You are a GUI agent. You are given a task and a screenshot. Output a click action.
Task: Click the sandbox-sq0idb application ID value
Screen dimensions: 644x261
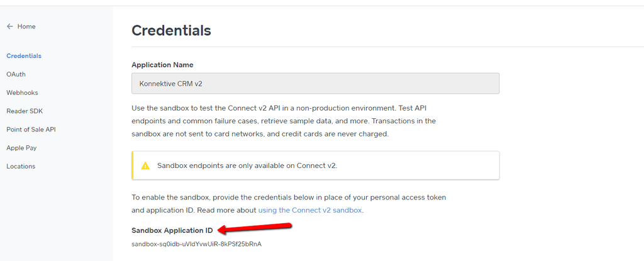click(x=196, y=244)
